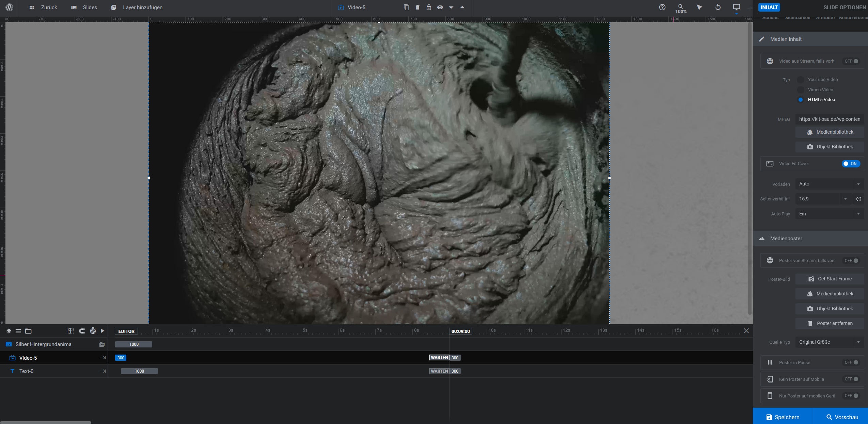Click the aspect ratio reset icon

tap(858, 199)
